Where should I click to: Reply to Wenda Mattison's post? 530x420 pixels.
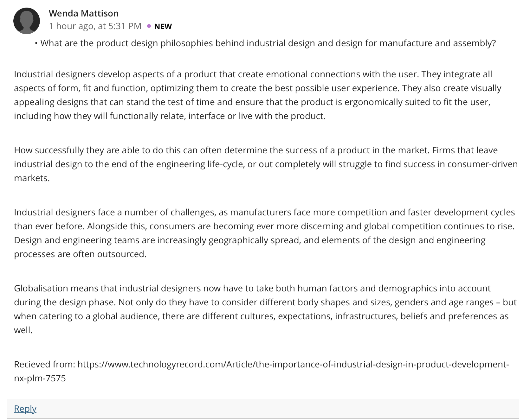[25, 409]
